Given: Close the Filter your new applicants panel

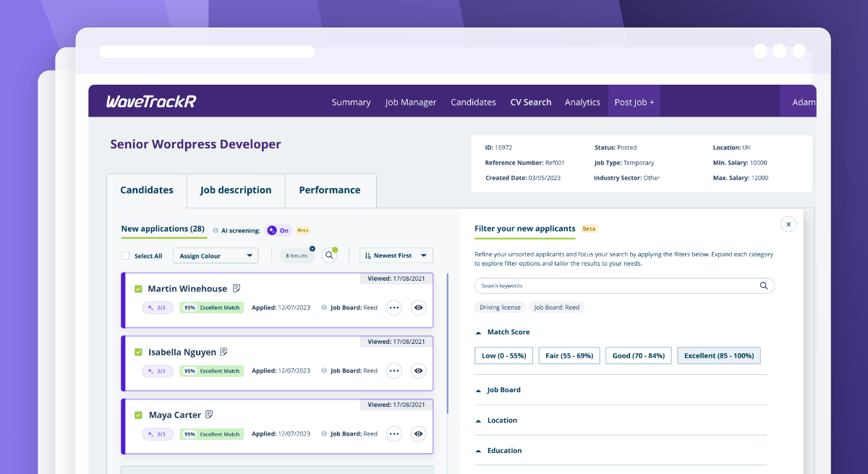Looking at the screenshot, I should 788,224.
